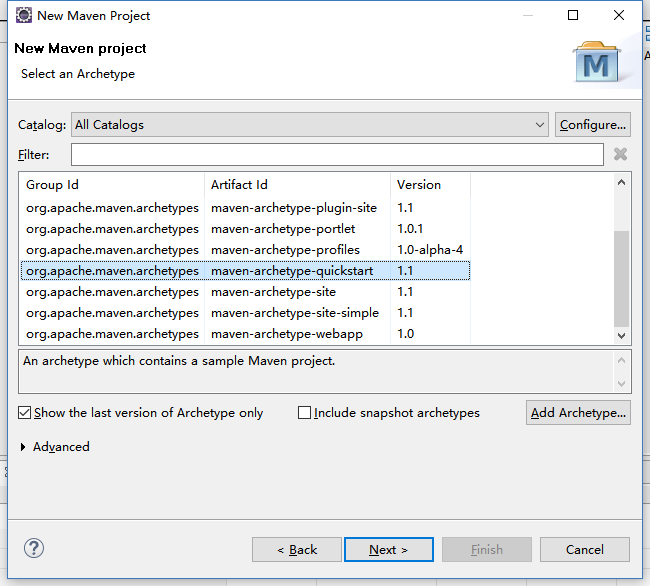Image resolution: width=650 pixels, height=586 pixels.
Task: Focus the Filter text field
Action: (x=337, y=155)
